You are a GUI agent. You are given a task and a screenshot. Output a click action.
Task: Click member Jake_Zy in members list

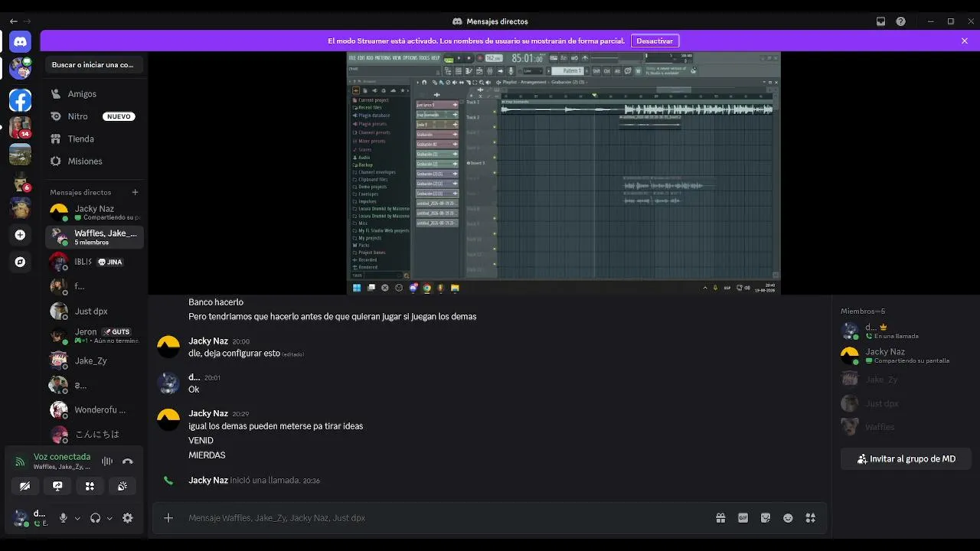point(906,380)
